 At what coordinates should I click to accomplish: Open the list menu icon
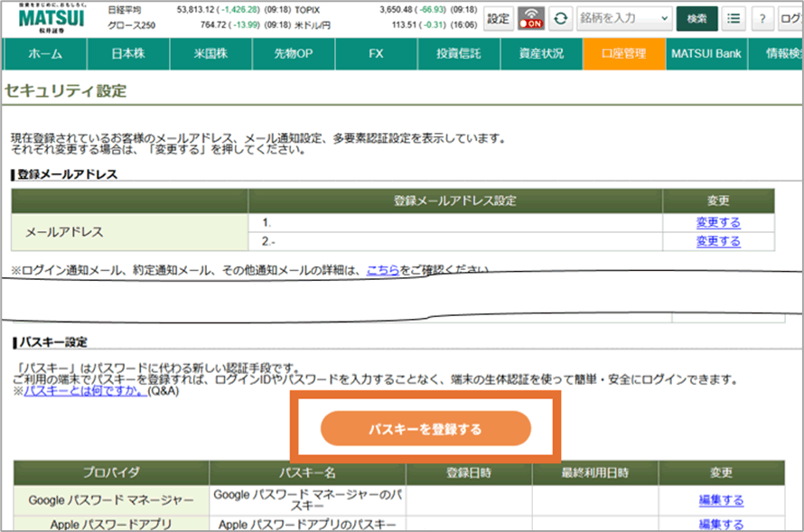pyautogui.click(x=735, y=18)
